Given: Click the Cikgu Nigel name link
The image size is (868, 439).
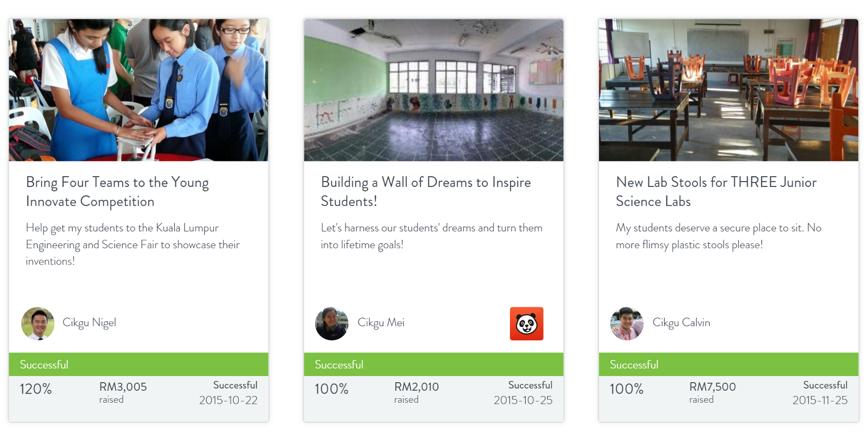Looking at the screenshot, I should (x=90, y=322).
